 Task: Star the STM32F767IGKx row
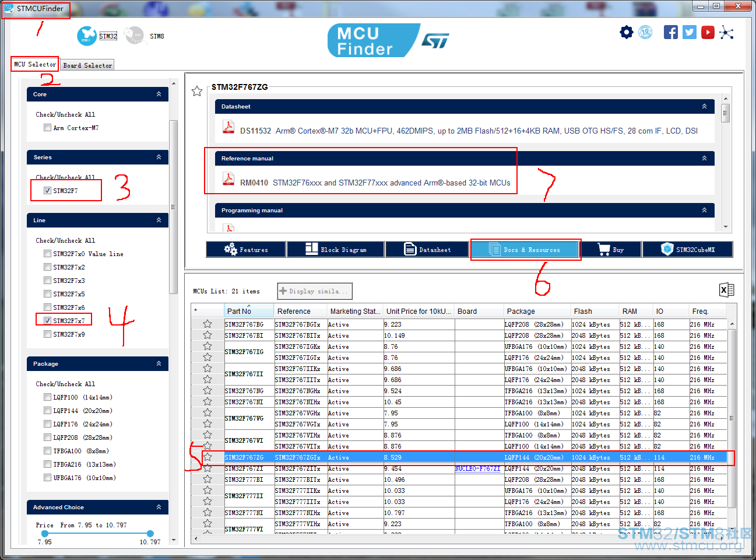[x=208, y=346]
